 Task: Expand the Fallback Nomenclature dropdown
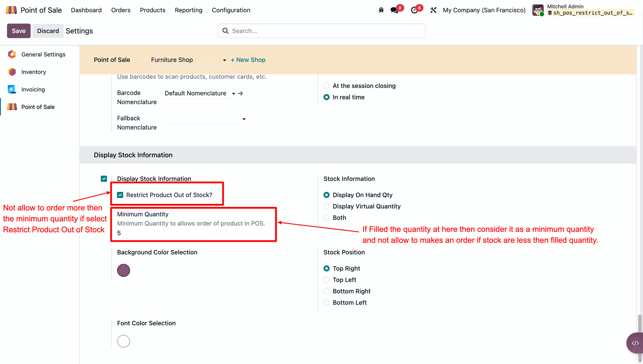(x=244, y=119)
